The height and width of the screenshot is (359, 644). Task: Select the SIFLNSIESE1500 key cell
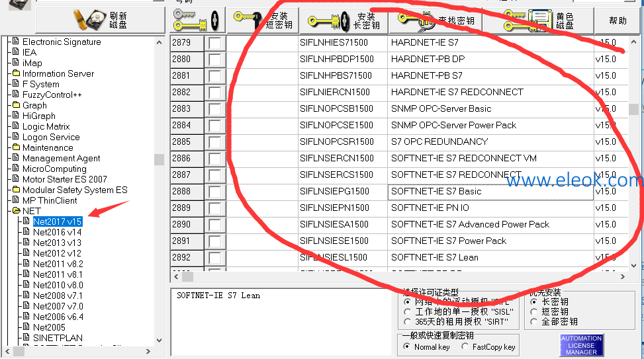pyautogui.click(x=343, y=241)
